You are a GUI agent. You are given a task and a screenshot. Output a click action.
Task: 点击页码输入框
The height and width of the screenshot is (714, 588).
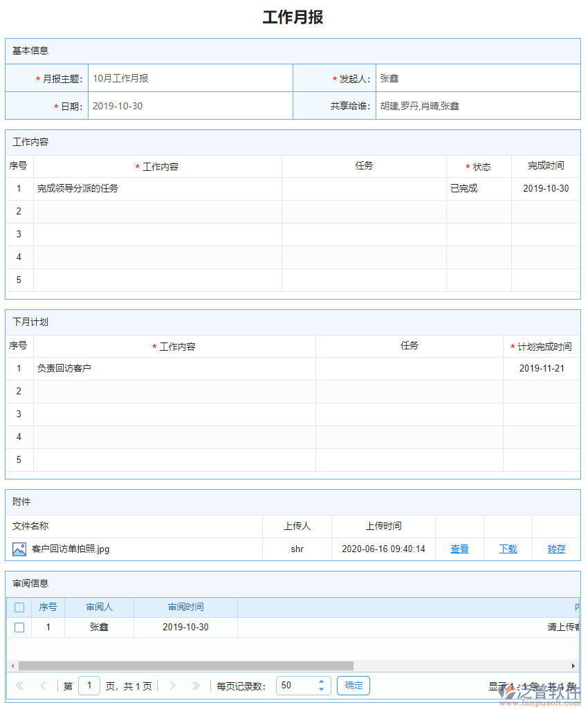pos(89,685)
